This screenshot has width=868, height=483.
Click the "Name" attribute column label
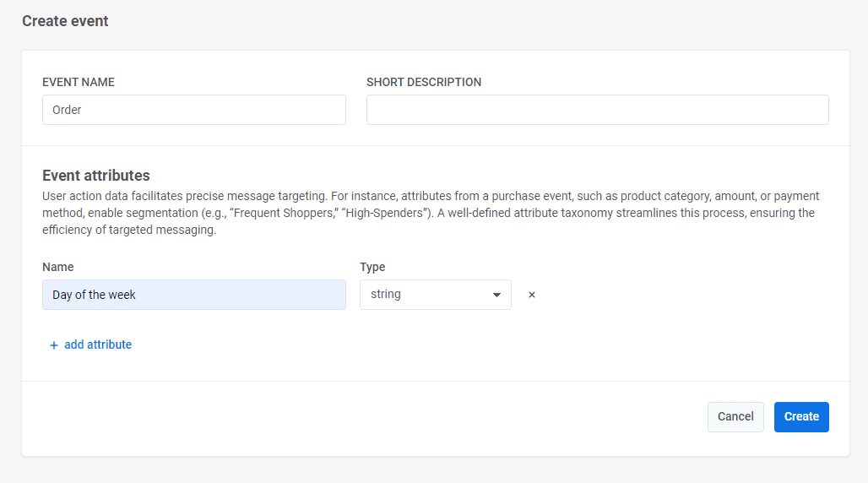(x=58, y=267)
